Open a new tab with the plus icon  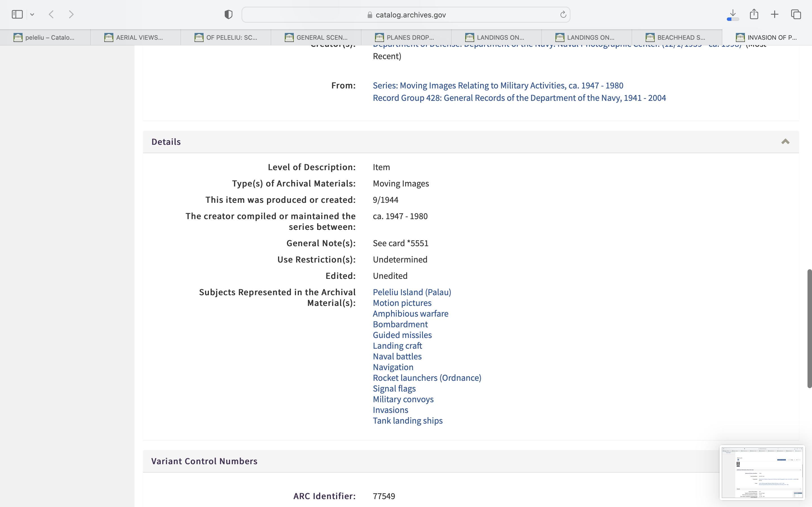pos(775,14)
